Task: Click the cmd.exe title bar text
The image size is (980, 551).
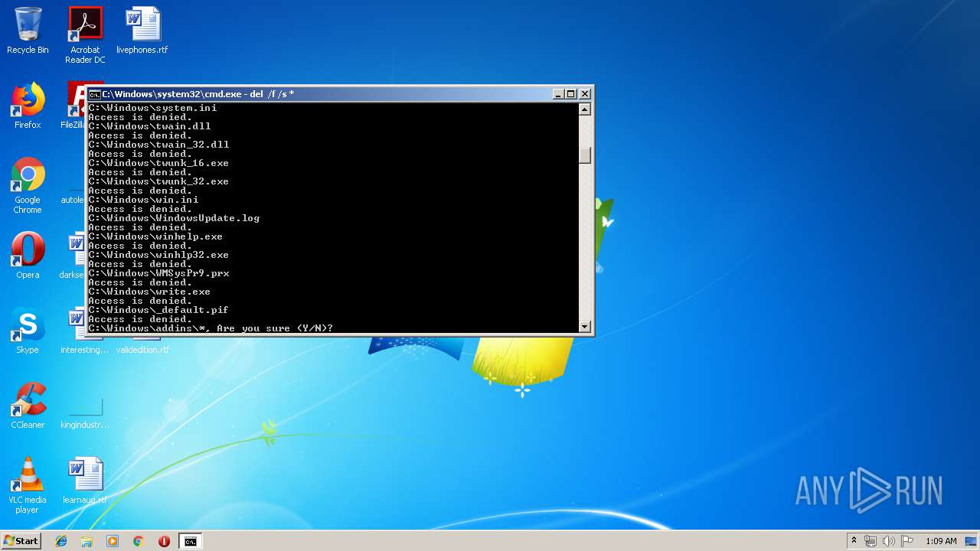Action: [198, 94]
